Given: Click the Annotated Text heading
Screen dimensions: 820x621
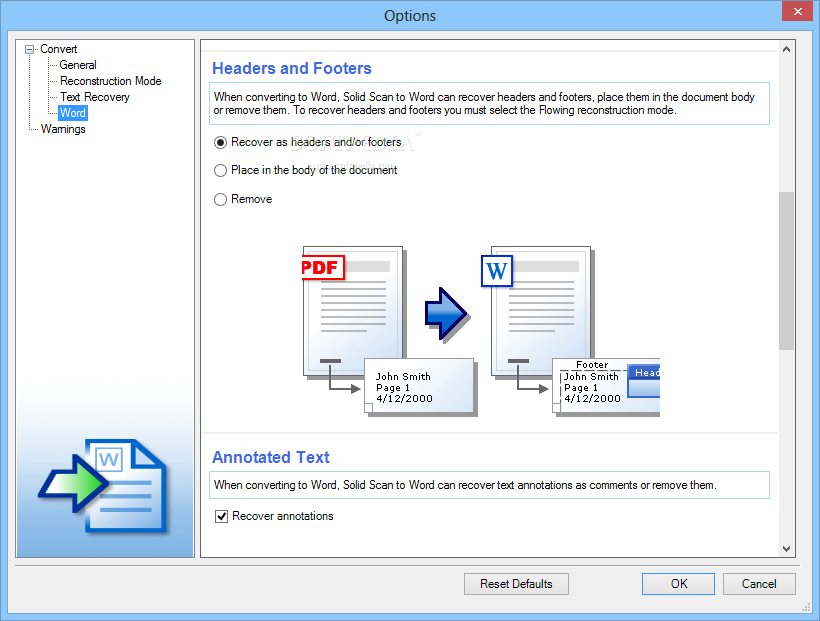Looking at the screenshot, I should point(271,457).
